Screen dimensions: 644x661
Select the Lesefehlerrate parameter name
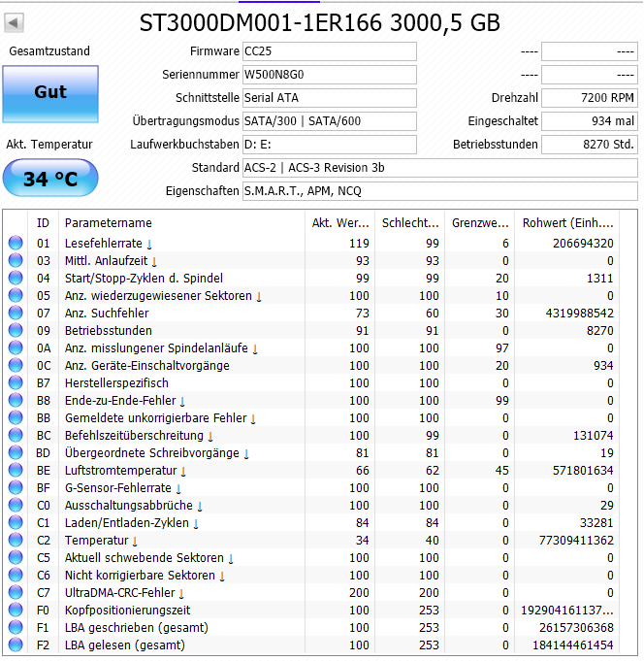click(x=103, y=244)
